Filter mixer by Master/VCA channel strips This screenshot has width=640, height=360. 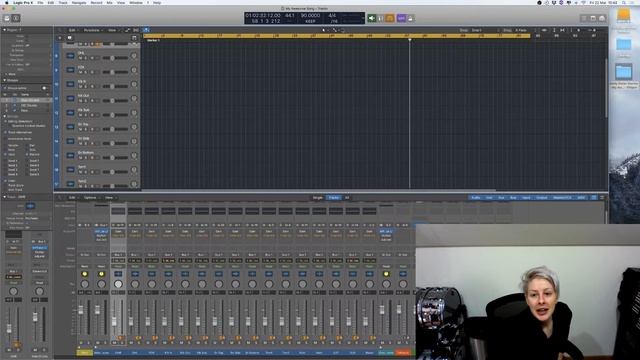(x=562, y=198)
